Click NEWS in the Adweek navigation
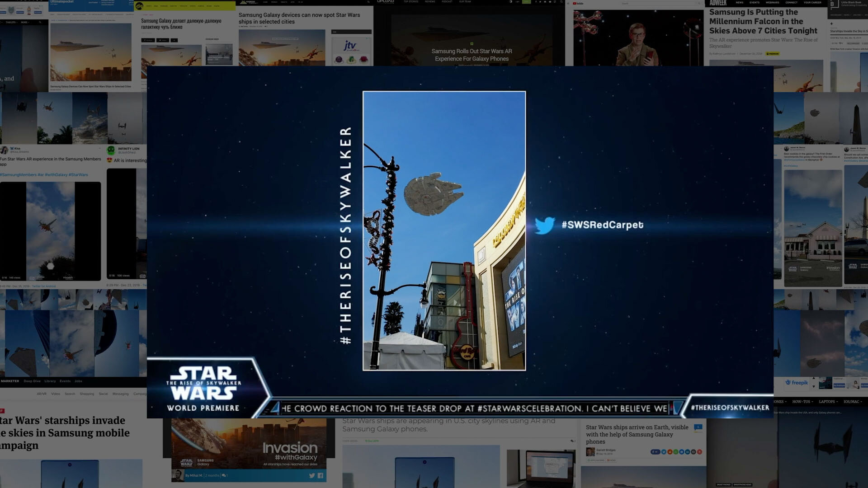This screenshot has height=488, width=868. [740, 3]
